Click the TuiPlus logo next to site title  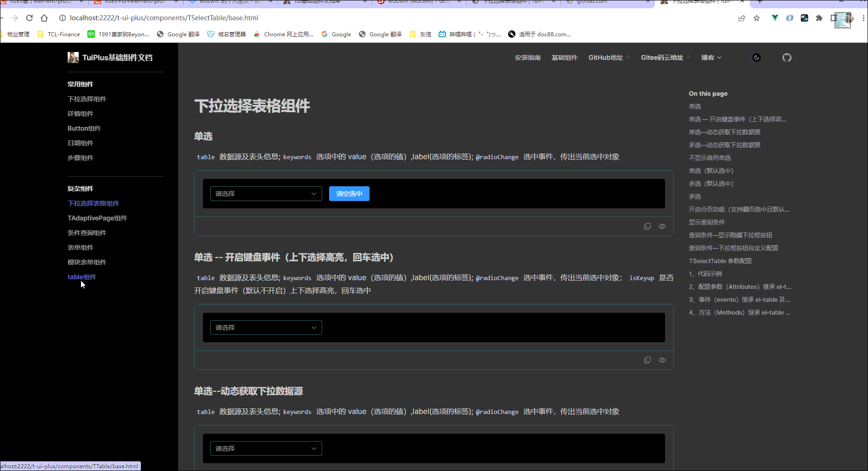click(x=73, y=57)
